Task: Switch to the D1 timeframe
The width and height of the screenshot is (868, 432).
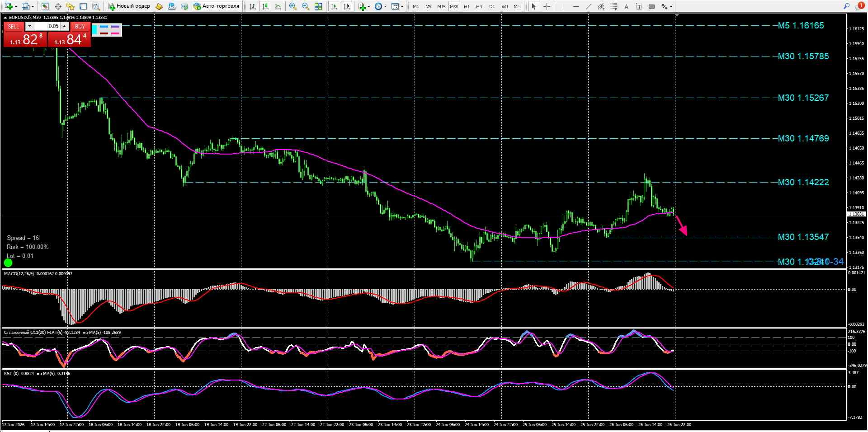Action: (492, 6)
